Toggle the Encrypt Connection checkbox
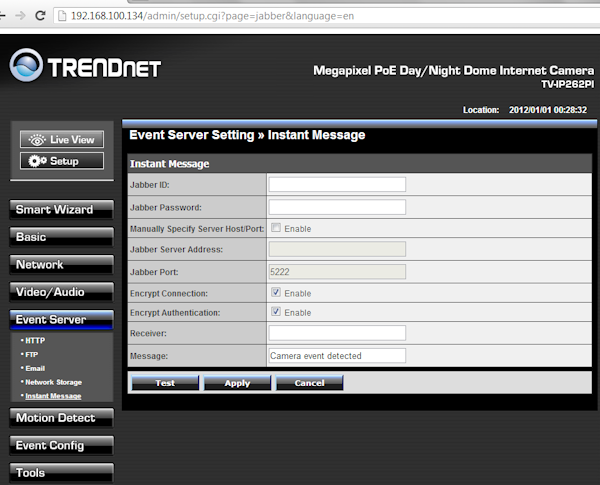This screenshot has height=485, width=600. pos(275,293)
